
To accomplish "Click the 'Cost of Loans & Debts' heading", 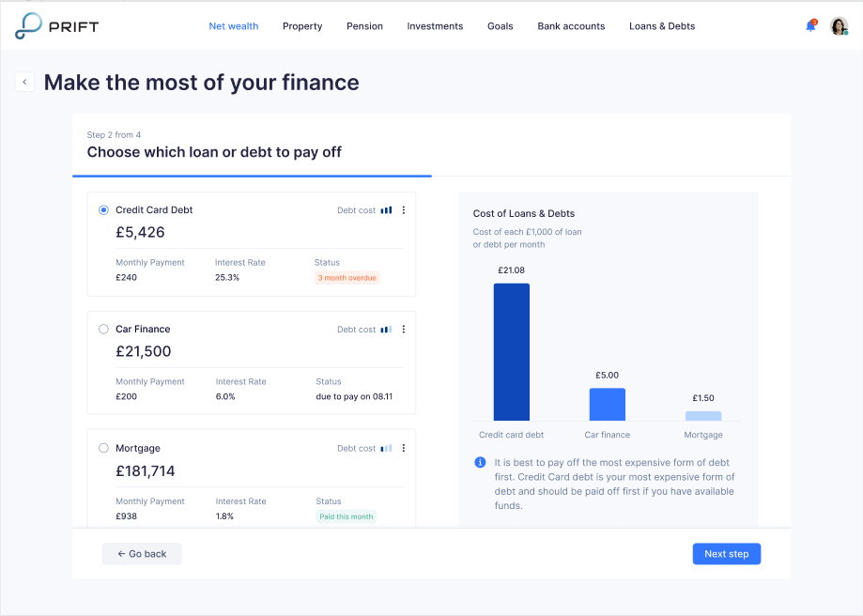I will coord(523,213).
